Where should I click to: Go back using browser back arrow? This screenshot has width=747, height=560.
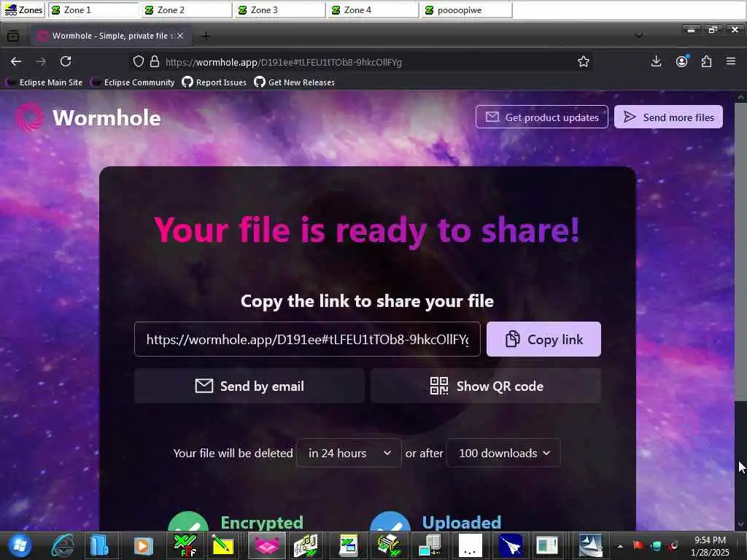16,61
